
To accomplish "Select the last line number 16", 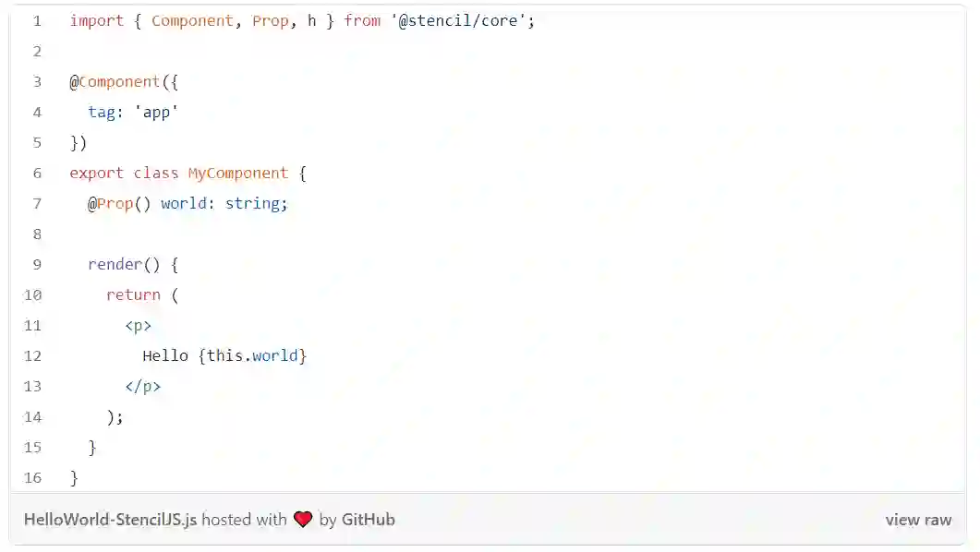I will coord(33,477).
